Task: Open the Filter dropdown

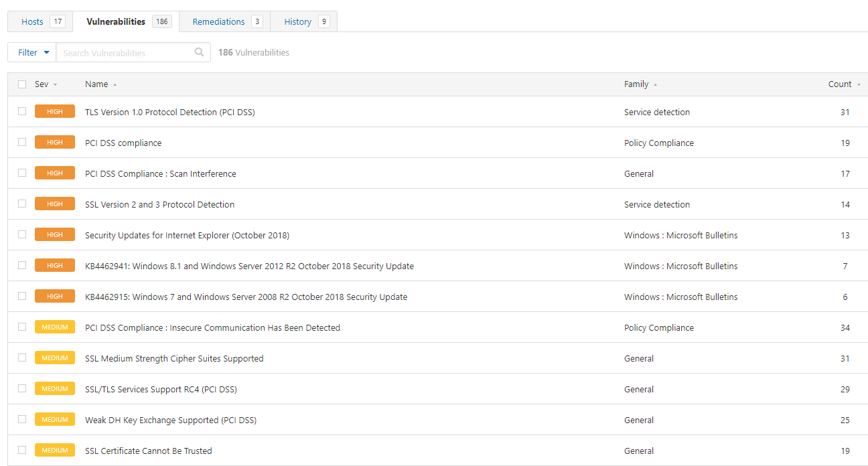Action: 32,52
